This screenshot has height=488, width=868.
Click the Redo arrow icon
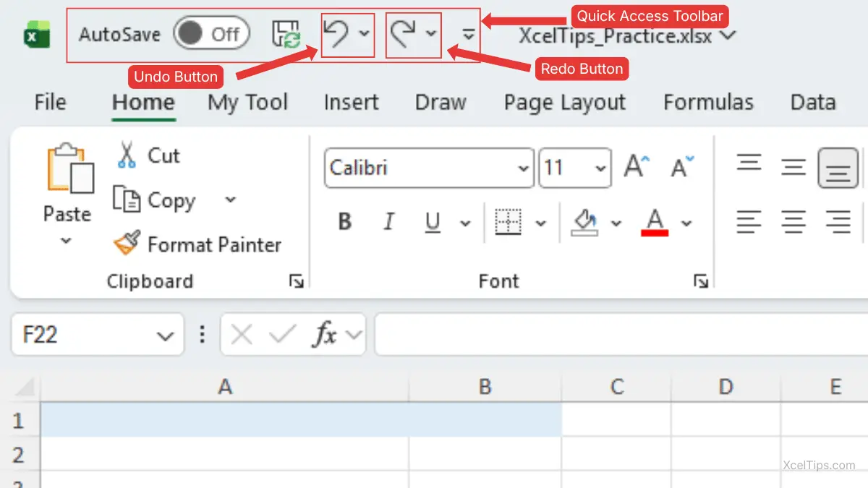[403, 33]
